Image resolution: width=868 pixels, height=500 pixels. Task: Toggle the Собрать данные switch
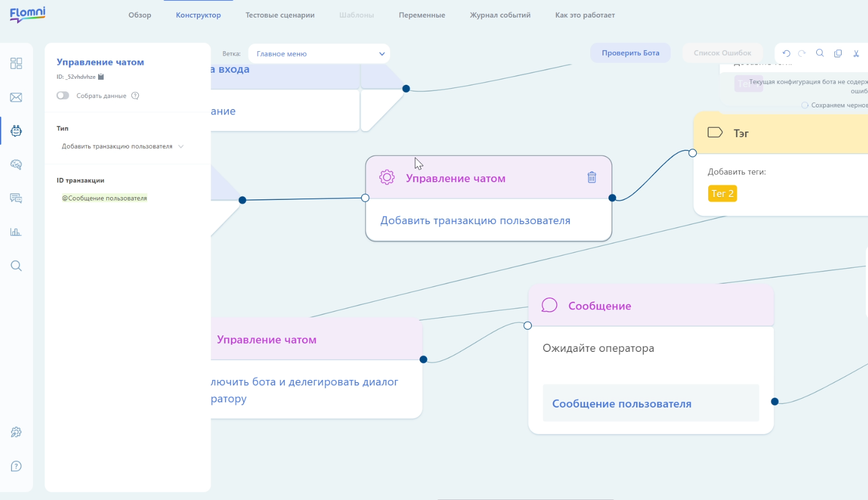point(63,96)
